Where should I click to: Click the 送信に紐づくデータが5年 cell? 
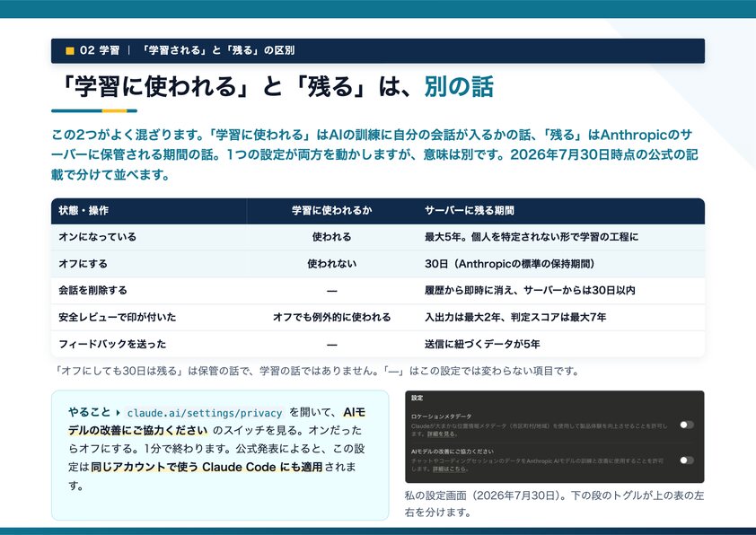coord(482,344)
